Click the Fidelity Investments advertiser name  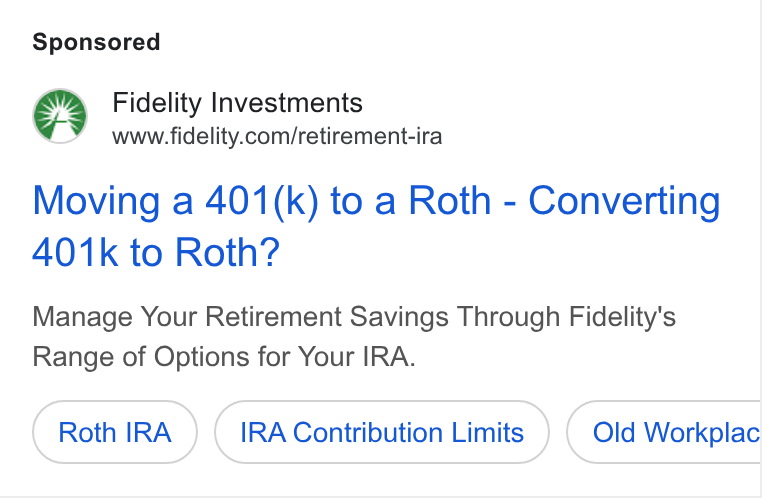pos(238,103)
